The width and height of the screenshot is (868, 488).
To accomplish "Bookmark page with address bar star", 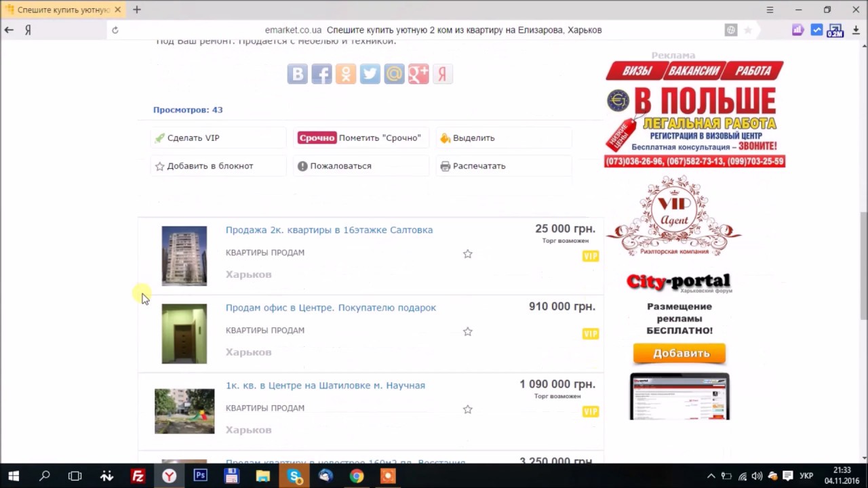I will pos(748,30).
